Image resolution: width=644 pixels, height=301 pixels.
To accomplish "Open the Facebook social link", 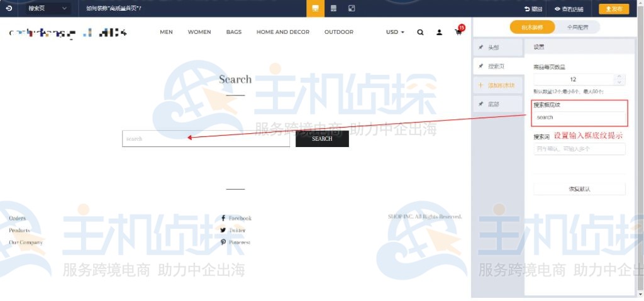I will 240,218.
